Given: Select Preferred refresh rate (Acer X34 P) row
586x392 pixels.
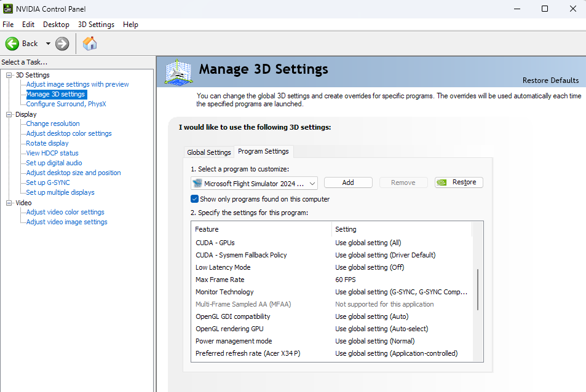Looking at the screenshot, I should pyautogui.click(x=332, y=353).
